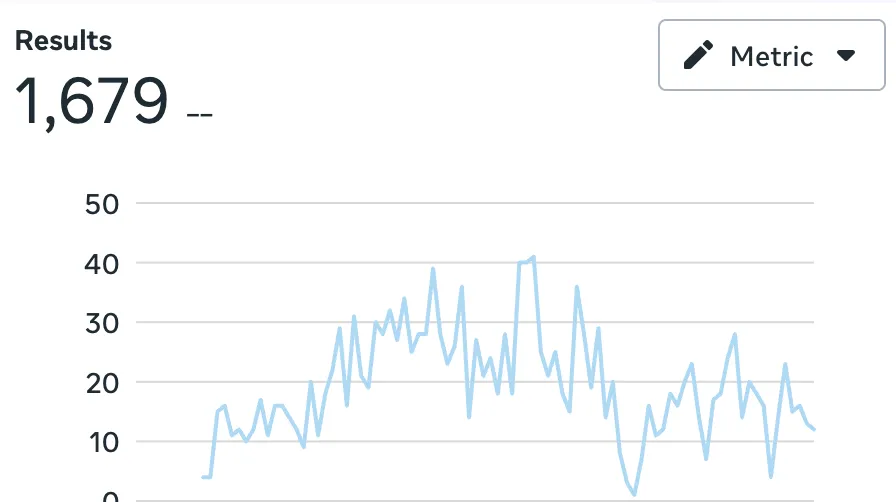This screenshot has height=502, width=896.
Task: Click the 40 label on y-axis
Action: (102, 264)
